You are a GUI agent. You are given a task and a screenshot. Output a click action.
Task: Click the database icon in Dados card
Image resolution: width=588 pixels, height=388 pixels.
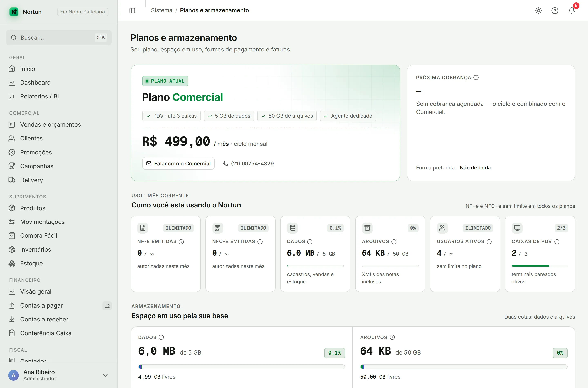pos(293,228)
